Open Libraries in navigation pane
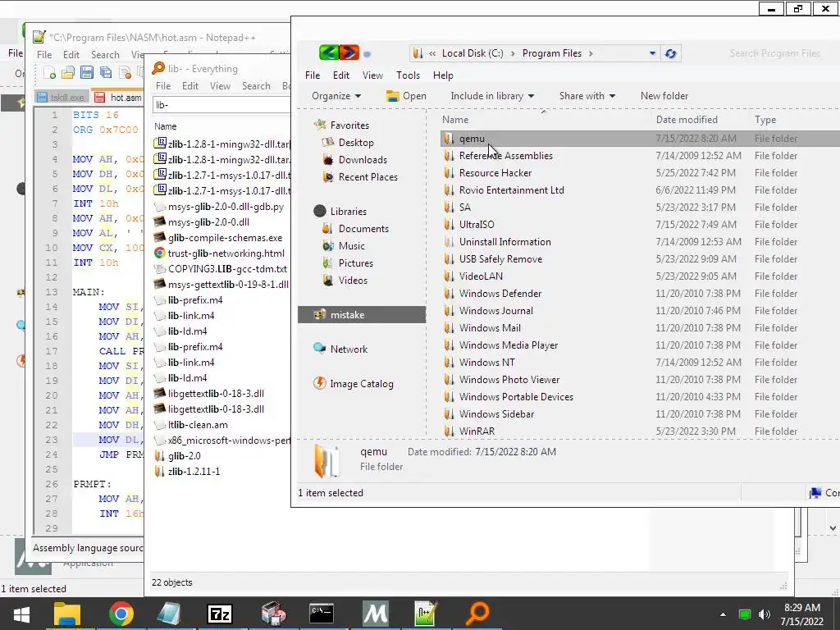This screenshot has width=840, height=630. click(x=348, y=212)
